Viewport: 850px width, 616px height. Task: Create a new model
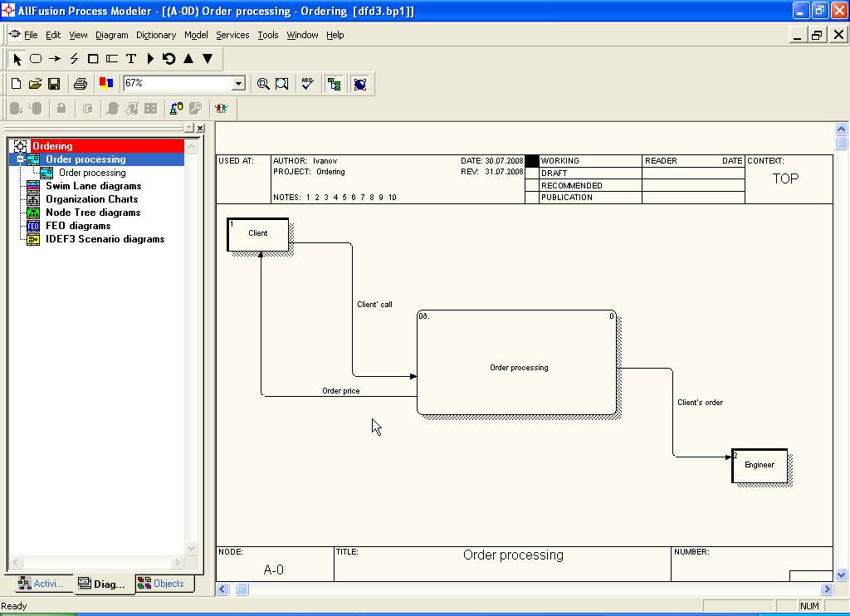point(17,84)
